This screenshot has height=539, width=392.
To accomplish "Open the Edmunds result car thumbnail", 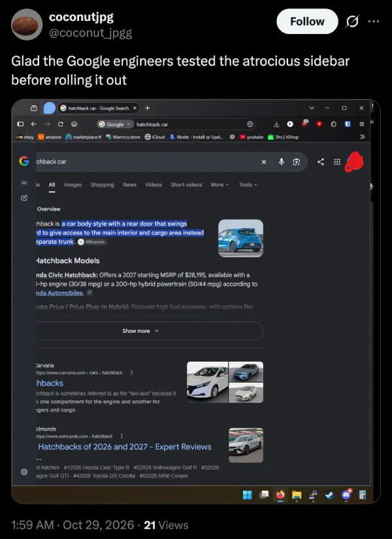I will pos(246,445).
